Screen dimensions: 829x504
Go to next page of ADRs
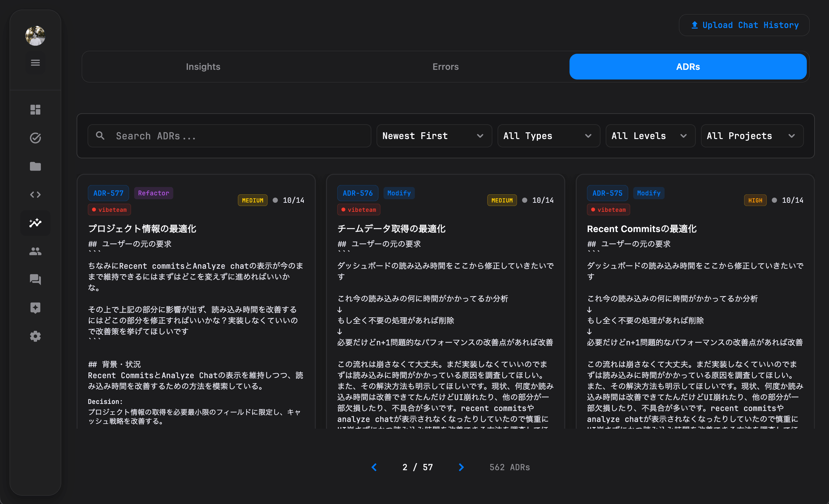[x=461, y=467]
